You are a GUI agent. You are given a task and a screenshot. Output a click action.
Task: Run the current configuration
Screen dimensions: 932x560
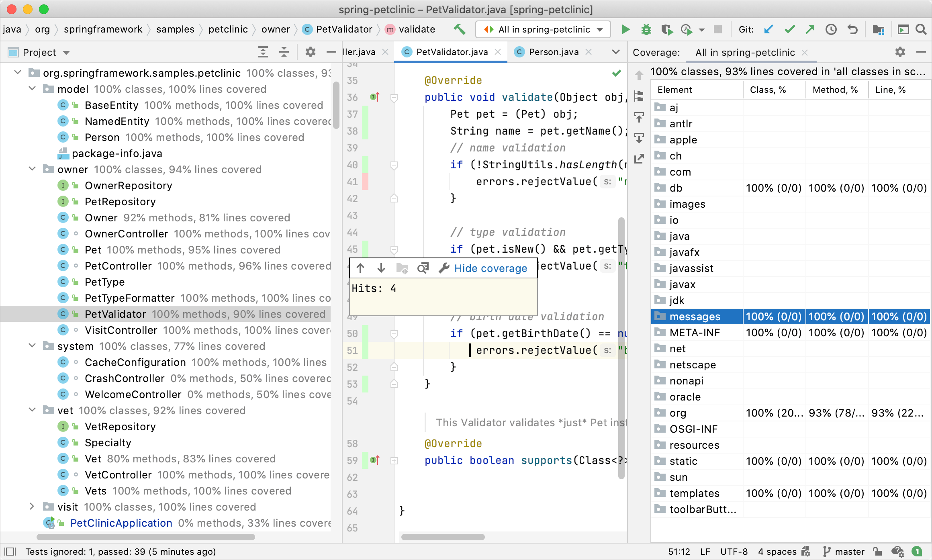tap(625, 29)
